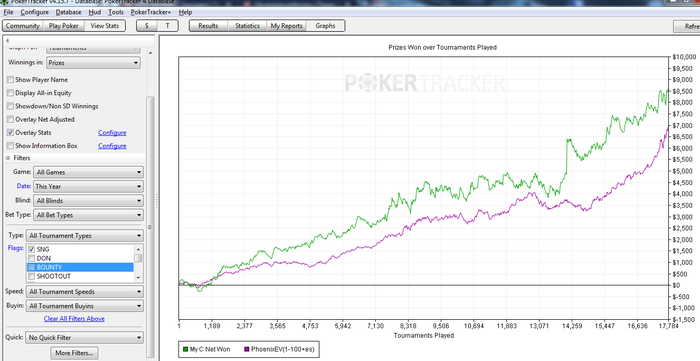Click purple PhoenixEV legend swatch
The width and height of the screenshot is (700, 361).
247,349
